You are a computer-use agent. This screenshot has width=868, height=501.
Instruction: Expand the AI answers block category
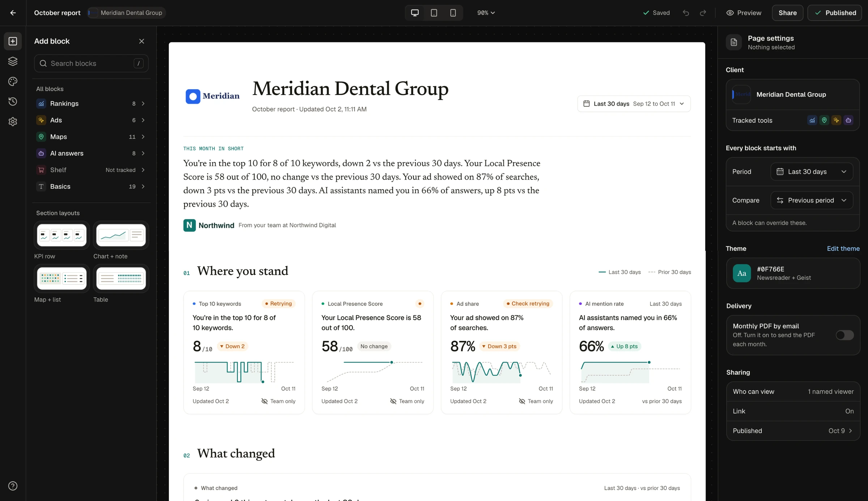click(x=91, y=153)
